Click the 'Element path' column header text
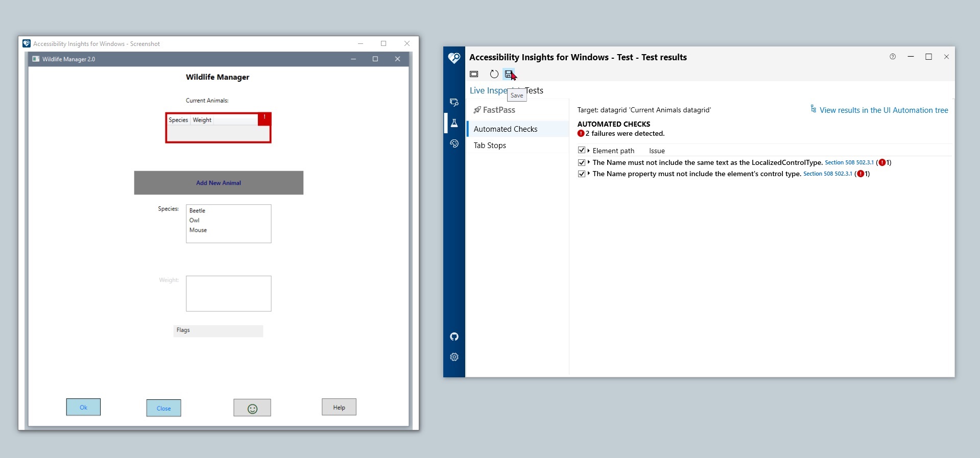Image resolution: width=980 pixels, height=458 pixels. click(613, 151)
